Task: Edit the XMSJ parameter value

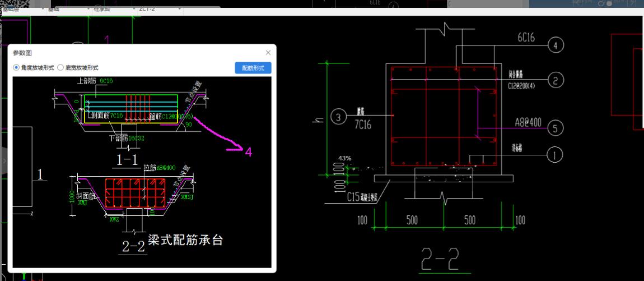Action: (x=186, y=197)
